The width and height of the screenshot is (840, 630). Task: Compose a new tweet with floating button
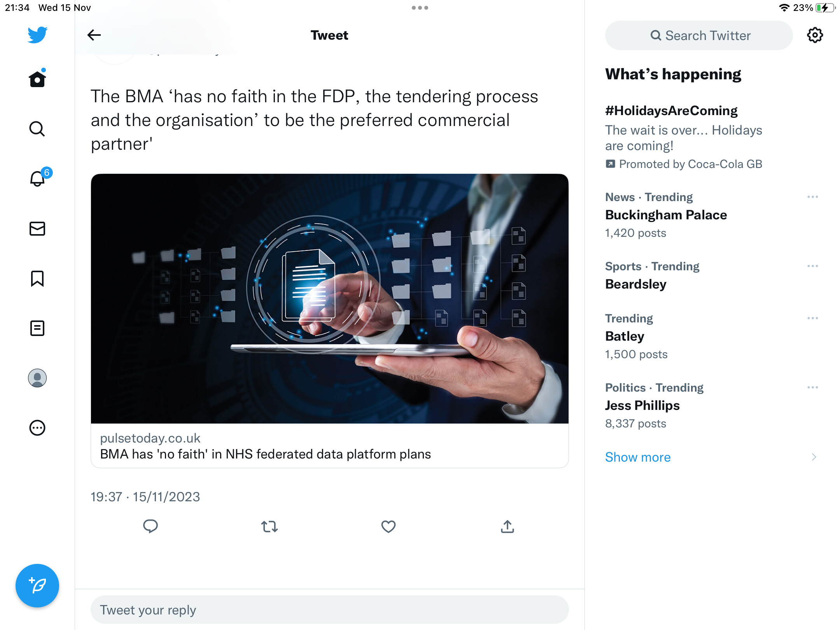tap(37, 585)
